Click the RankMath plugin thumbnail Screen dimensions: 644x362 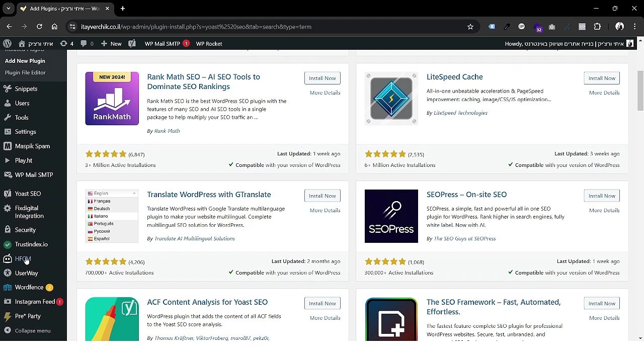(x=112, y=99)
